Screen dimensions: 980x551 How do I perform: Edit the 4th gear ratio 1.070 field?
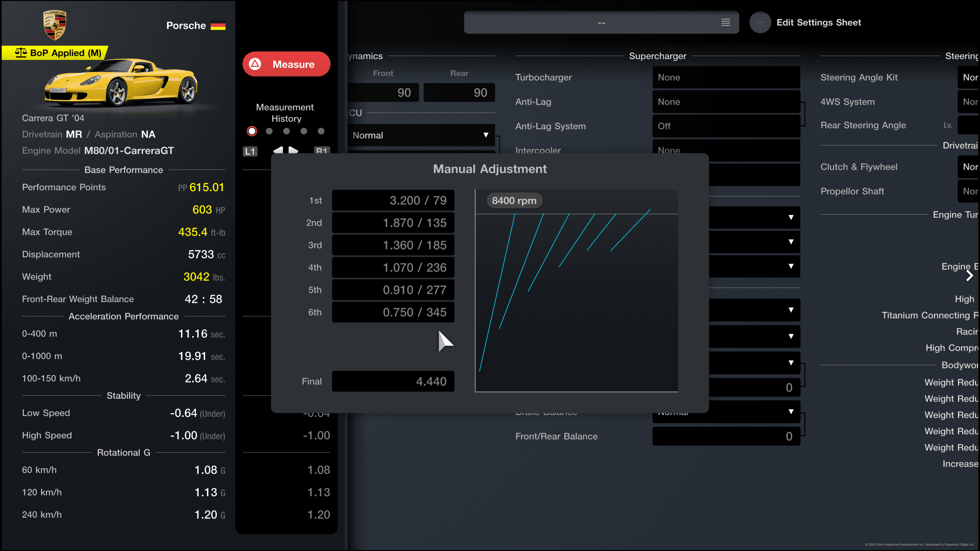point(393,268)
